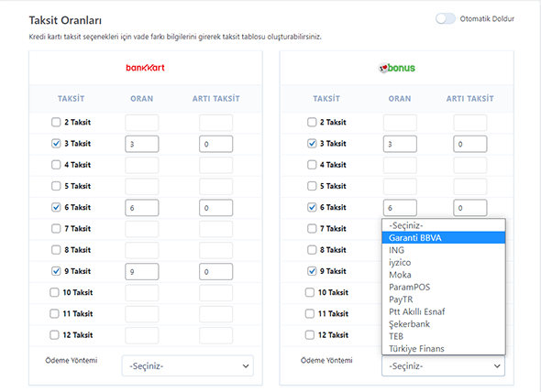This screenshot has height=392, width=541.
Task: Enable the Otomatik Doldur toggle
Action: [x=445, y=18]
